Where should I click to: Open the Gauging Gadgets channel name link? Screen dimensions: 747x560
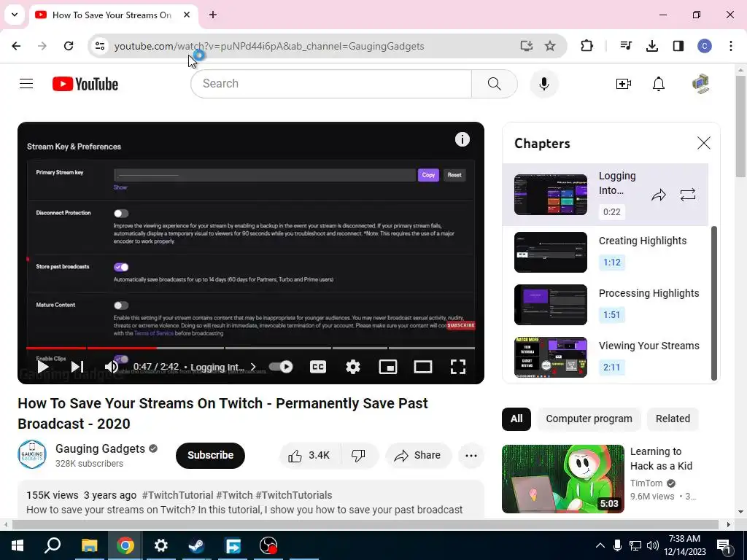tap(100, 448)
